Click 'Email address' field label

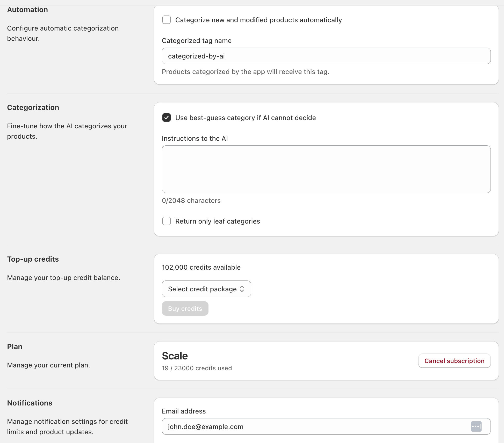[x=184, y=411]
